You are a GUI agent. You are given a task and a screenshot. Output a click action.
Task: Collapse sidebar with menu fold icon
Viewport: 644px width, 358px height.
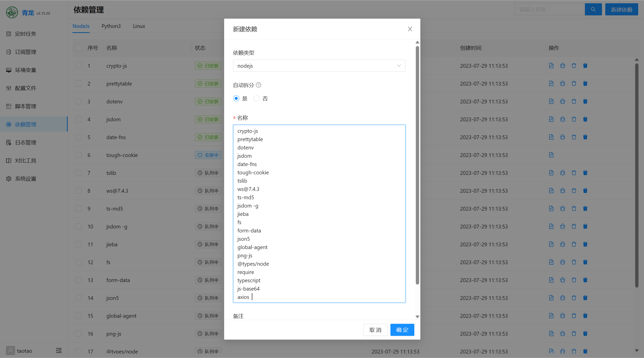tap(59, 350)
